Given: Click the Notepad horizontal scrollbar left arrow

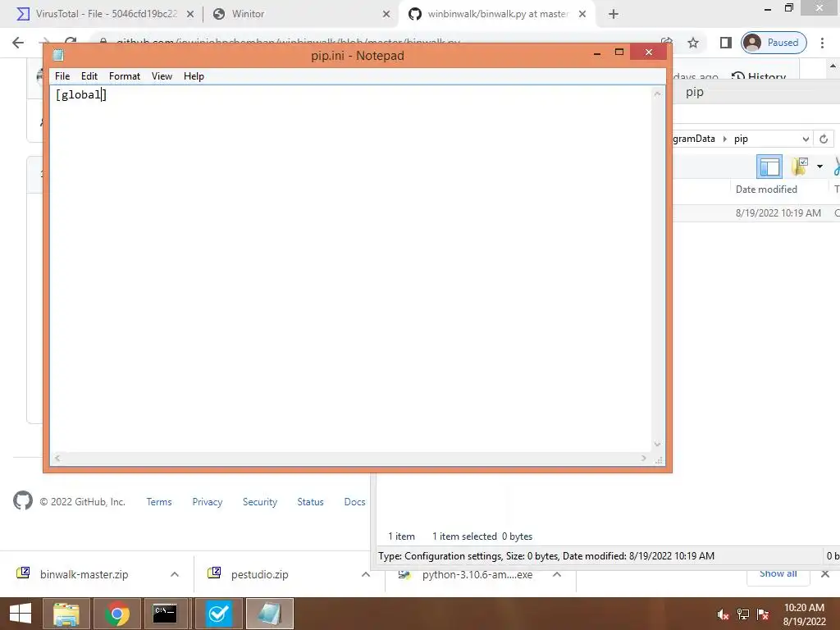Looking at the screenshot, I should [x=57, y=459].
